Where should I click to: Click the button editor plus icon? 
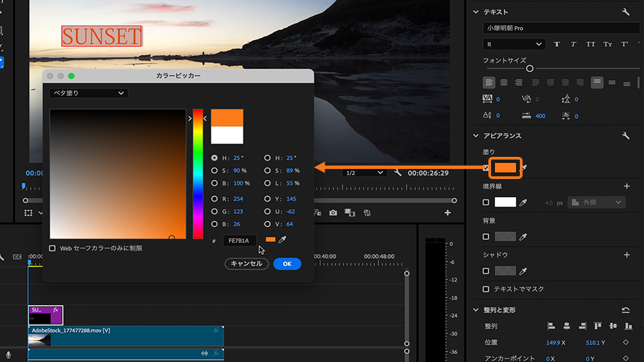tap(447, 213)
